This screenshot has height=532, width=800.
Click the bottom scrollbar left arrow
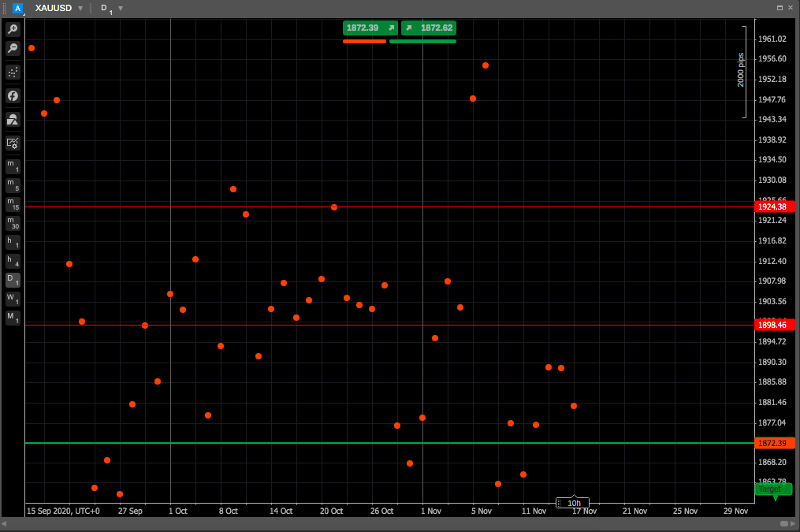pyautogui.click(x=4, y=524)
